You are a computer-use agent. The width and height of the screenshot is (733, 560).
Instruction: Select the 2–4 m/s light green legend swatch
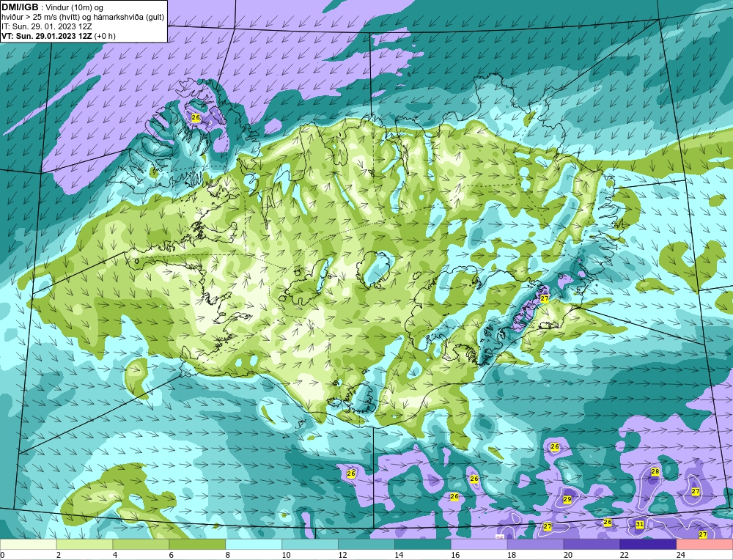point(84,545)
